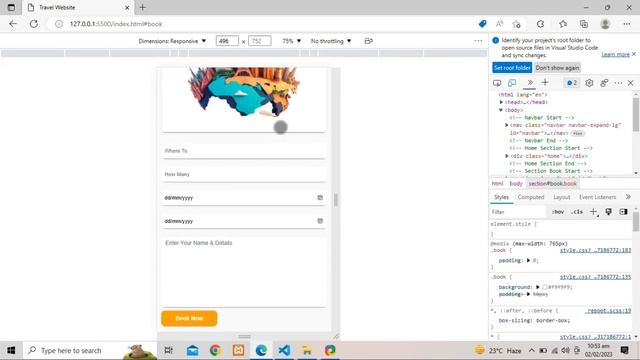The width and height of the screenshot is (640, 360).
Task: Select the body breadcrumb
Action: [x=516, y=184]
